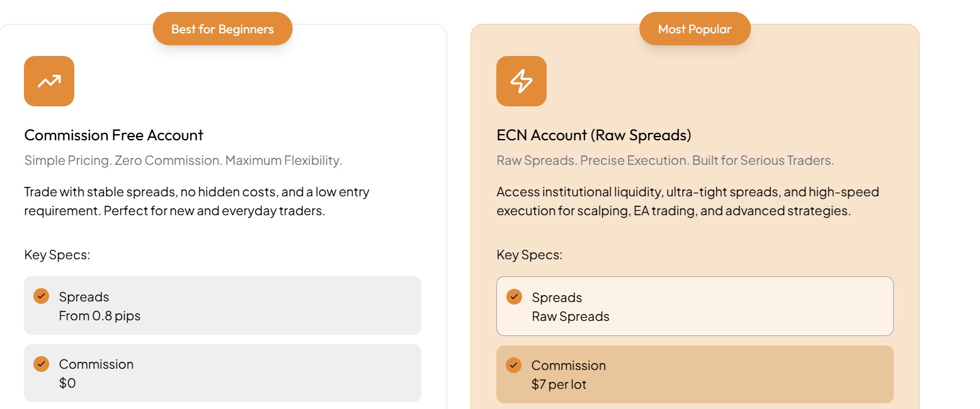The height and width of the screenshot is (409, 980).
Task: Click checkmark icon beside Commission $0
Action: tap(42, 363)
